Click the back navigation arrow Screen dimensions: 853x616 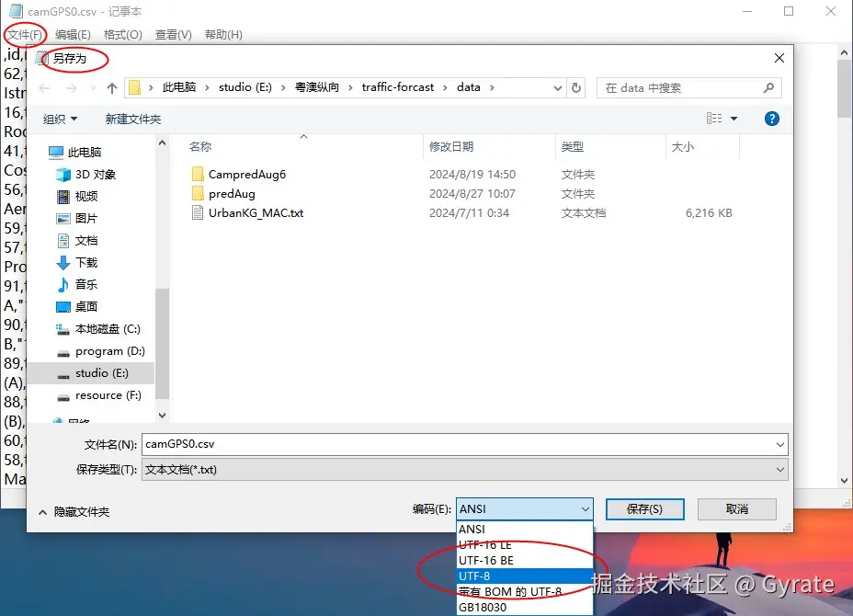[43, 87]
